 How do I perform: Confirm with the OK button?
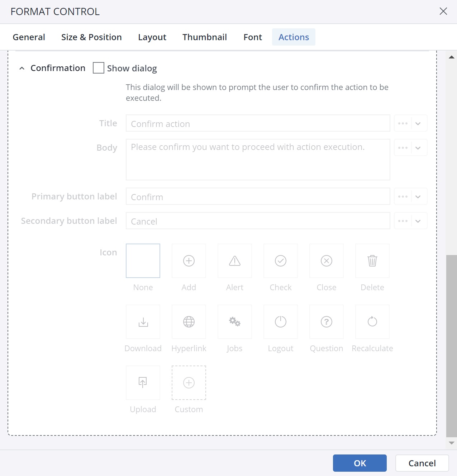click(x=360, y=463)
